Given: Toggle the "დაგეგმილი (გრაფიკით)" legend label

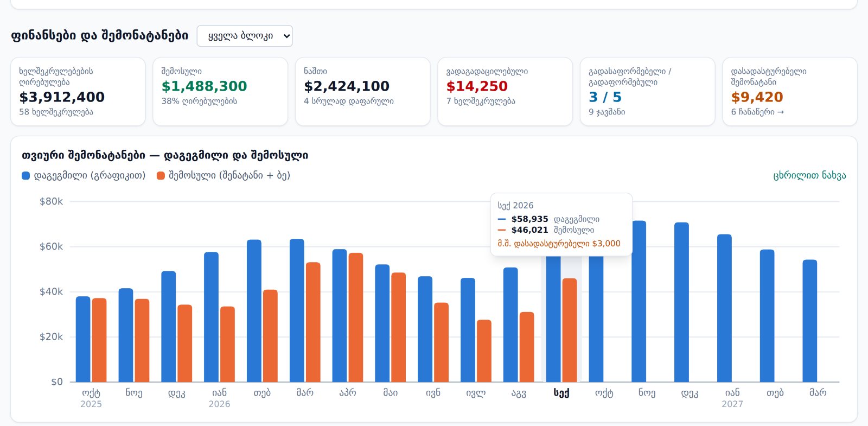Looking at the screenshot, I should click(x=90, y=175).
